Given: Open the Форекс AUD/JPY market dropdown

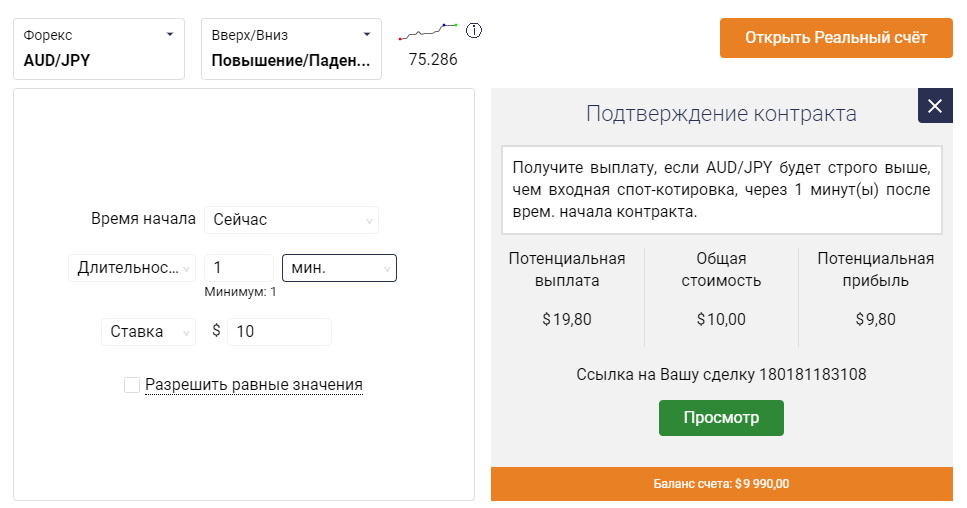Looking at the screenshot, I should coord(99,48).
